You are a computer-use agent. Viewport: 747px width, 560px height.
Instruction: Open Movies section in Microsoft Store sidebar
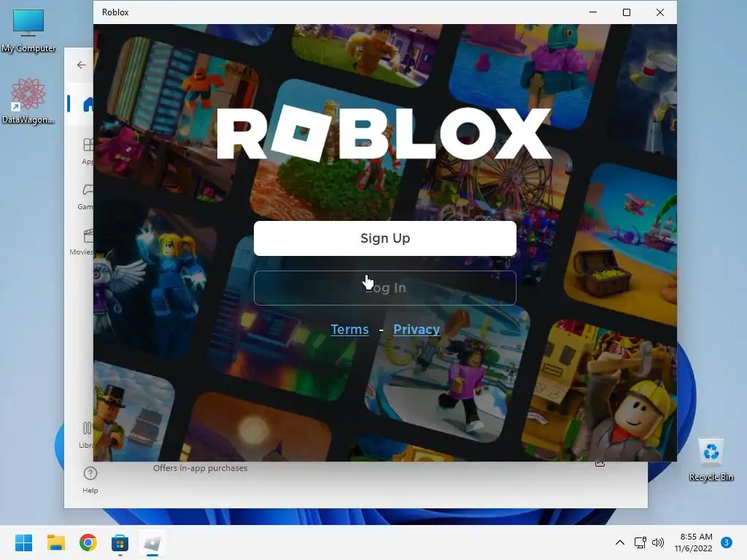(x=82, y=241)
